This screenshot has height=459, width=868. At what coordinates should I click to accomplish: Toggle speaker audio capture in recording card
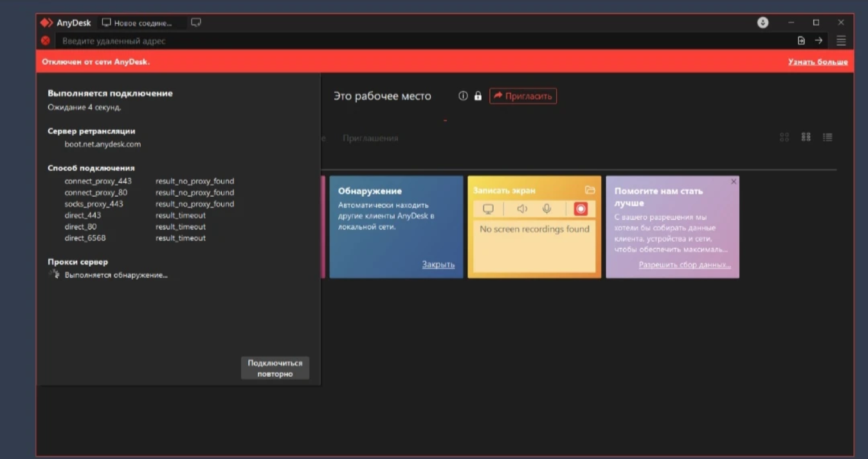[522, 209]
